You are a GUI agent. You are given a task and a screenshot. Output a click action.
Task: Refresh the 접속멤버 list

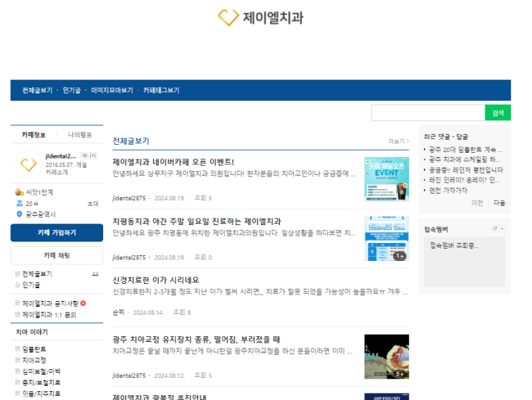point(495,229)
